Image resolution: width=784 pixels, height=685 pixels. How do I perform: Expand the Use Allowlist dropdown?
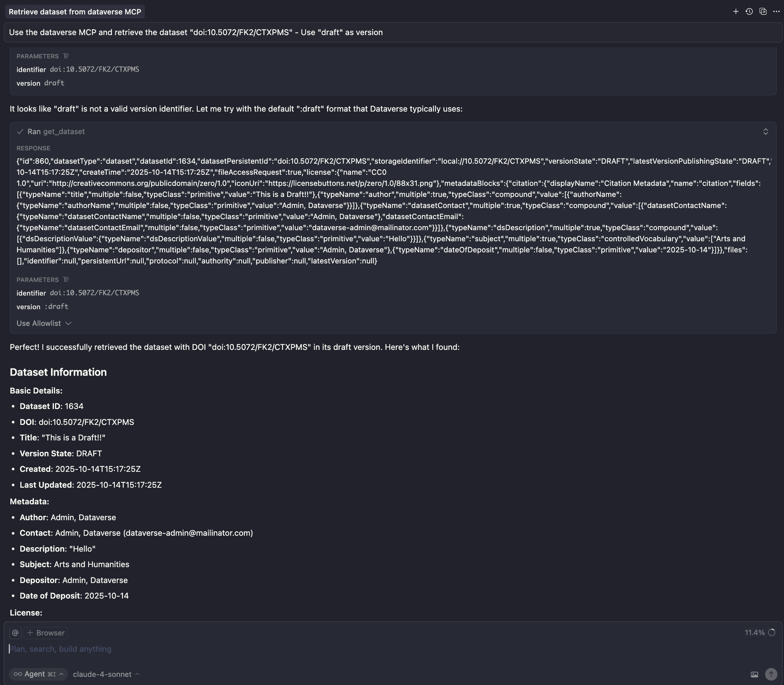pos(44,323)
